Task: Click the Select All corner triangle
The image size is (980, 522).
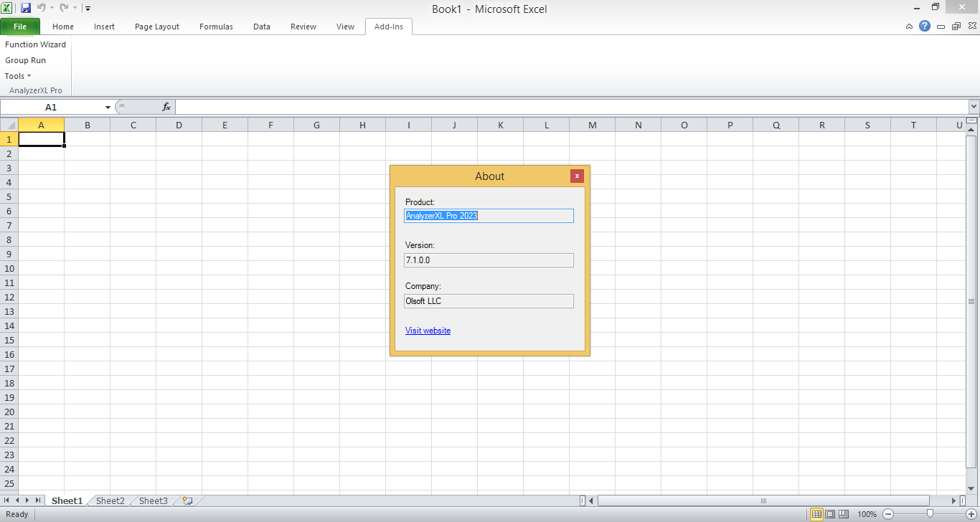Action: click(9, 125)
